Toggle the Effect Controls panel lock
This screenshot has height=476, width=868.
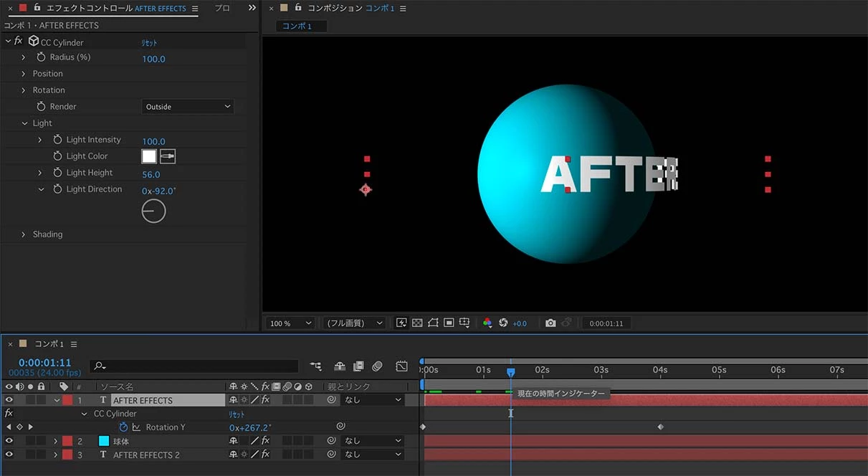click(37, 8)
